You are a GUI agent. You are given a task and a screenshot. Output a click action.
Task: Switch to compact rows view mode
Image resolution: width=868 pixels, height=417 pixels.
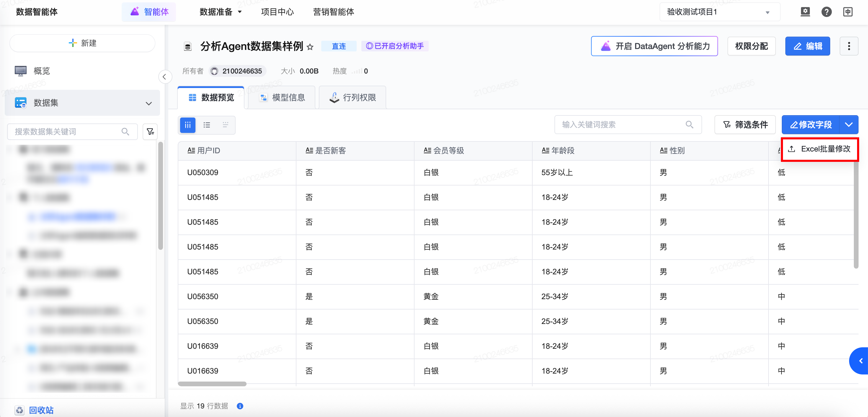[x=226, y=125]
